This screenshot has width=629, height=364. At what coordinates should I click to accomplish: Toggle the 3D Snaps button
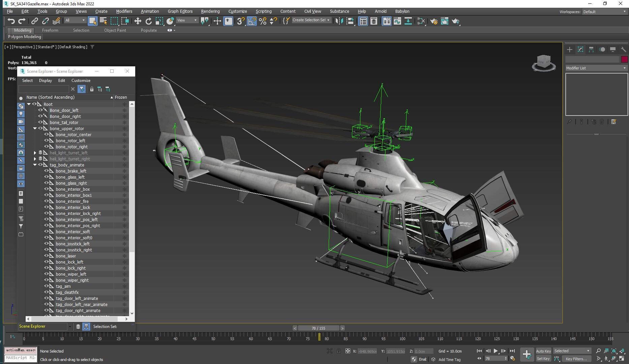240,21
